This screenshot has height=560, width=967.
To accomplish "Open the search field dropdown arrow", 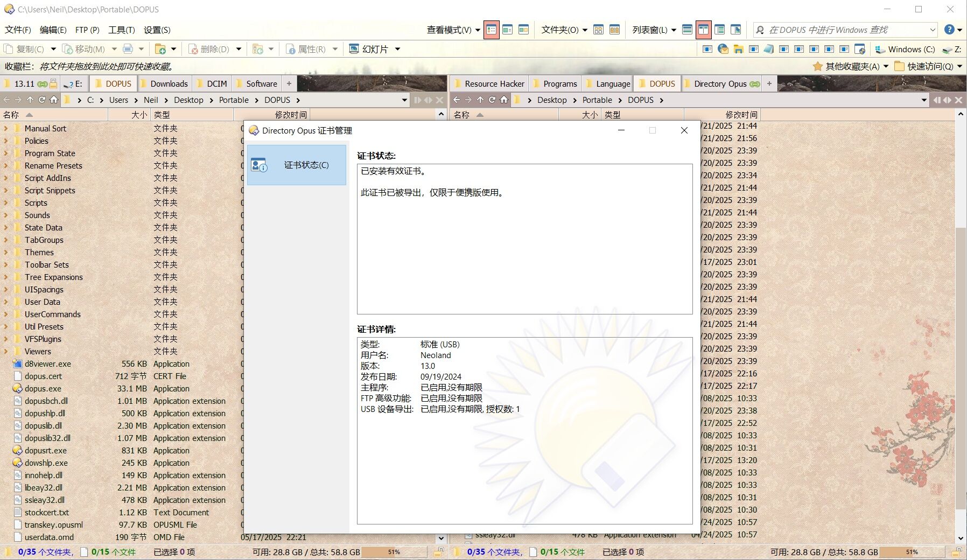I will click(933, 30).
